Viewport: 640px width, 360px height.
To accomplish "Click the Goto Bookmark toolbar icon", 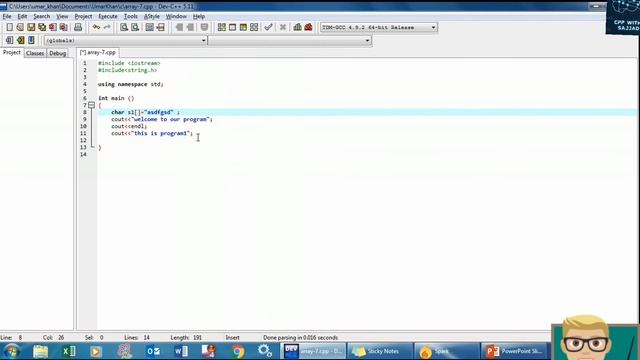I will coord(31,40).
